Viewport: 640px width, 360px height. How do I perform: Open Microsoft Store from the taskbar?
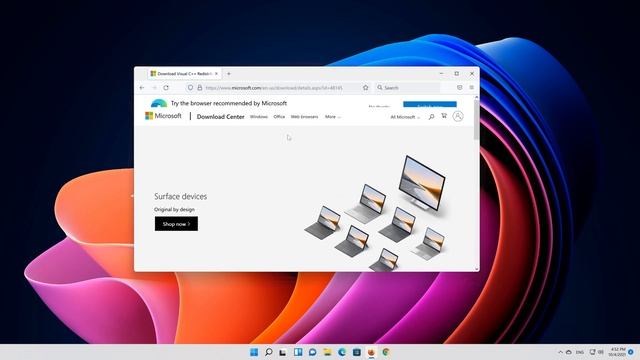coord(357,352)
